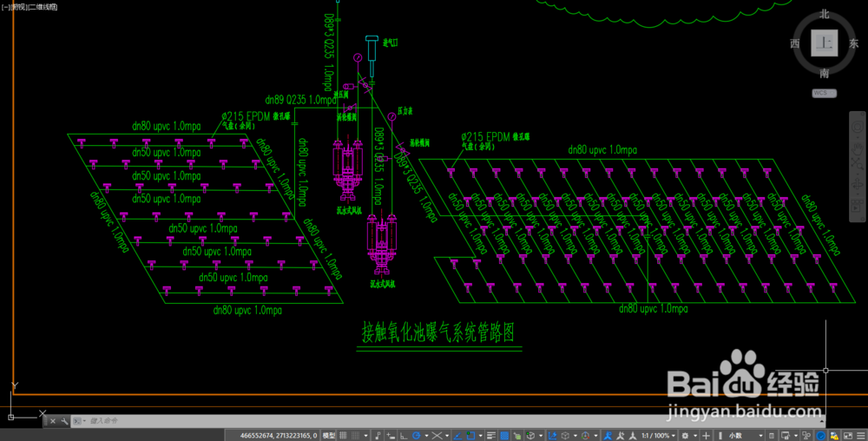Toggle drawing grid display in status bar

pos(343,436)
